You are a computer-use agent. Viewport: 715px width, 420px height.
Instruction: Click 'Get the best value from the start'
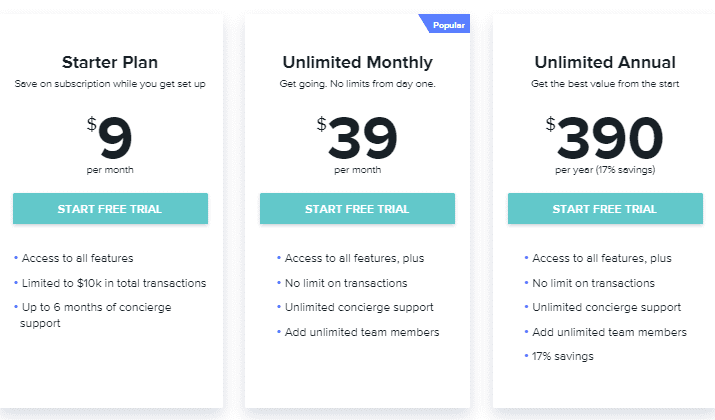click(x=605, y=84)
